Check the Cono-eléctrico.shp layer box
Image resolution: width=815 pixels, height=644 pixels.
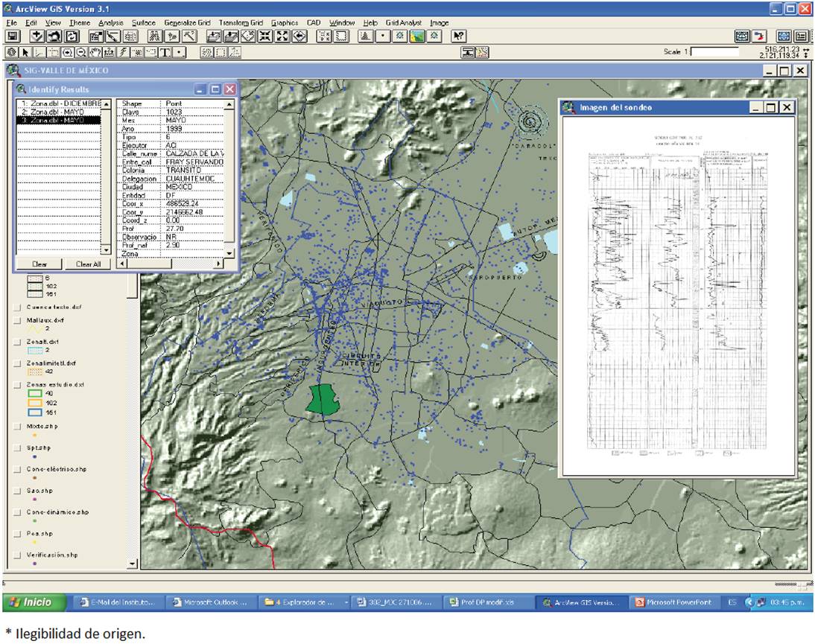16,470
